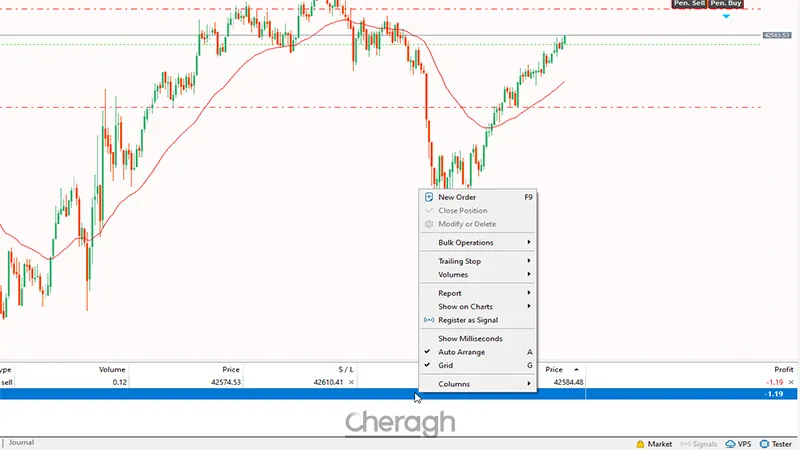Click the blue arrow marker under Pen. Buy
Image resolution: width=800 pixels, height=450 pixels.
tap(726, 15)
